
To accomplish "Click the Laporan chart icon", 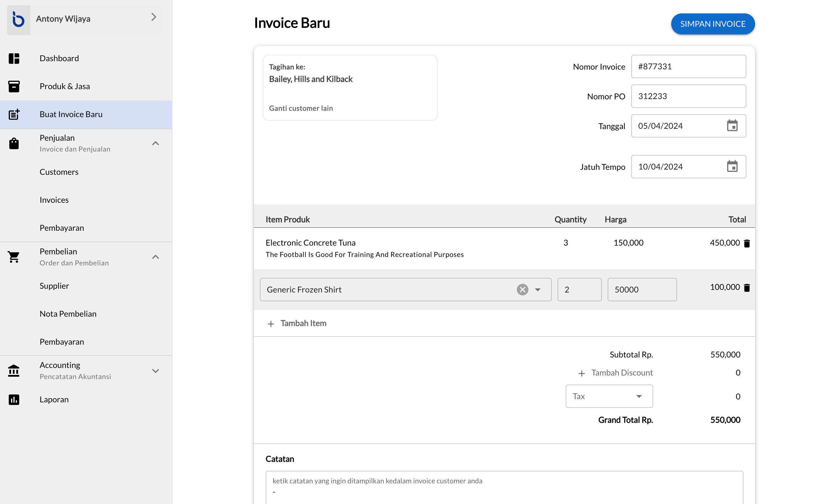I will point(14,399).
